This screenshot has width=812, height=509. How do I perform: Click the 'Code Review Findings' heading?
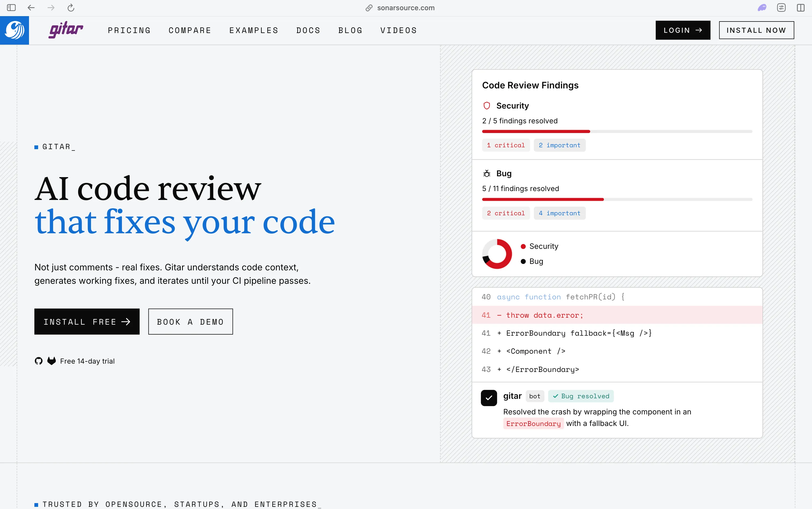[530, 85]
